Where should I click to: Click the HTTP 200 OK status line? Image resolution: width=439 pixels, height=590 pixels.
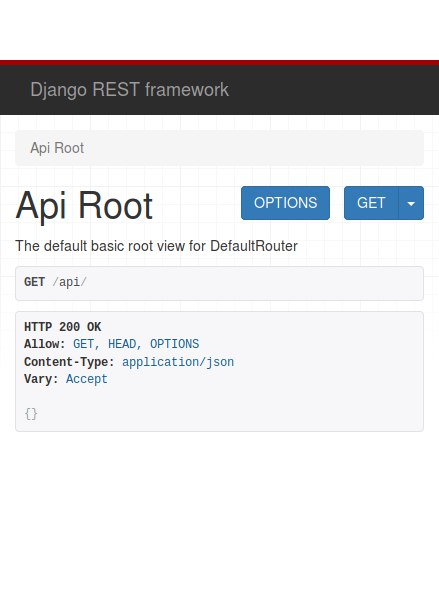pos(62,327)
